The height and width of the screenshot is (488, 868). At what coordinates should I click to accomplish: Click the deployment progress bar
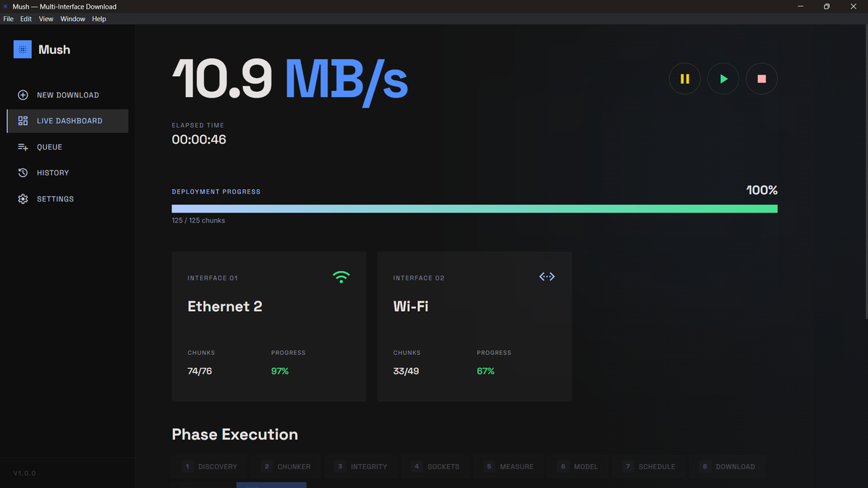click(475, 209)
